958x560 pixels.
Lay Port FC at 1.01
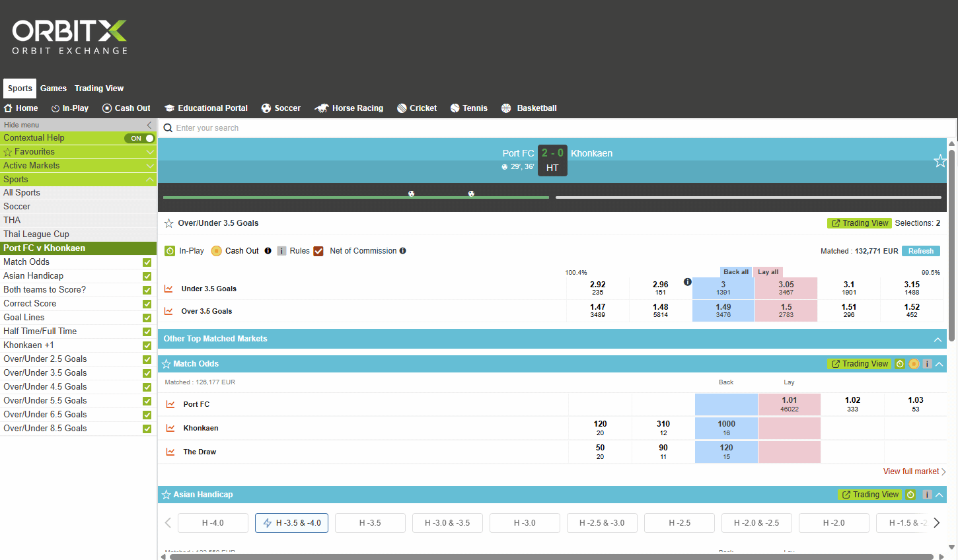coord(790,404)
